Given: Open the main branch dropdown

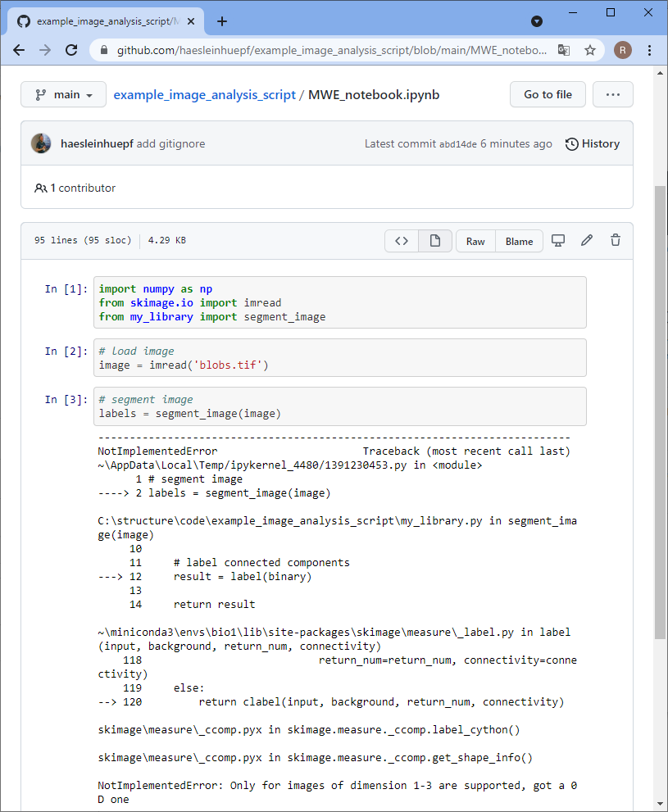Looking at the screenshot, I should [63, 94].
